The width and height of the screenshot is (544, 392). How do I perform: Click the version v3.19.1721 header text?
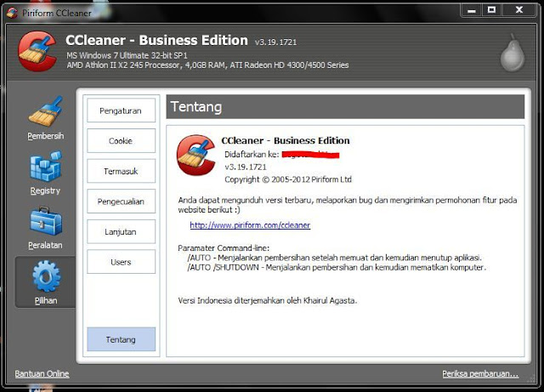click(x=275, y=43)
